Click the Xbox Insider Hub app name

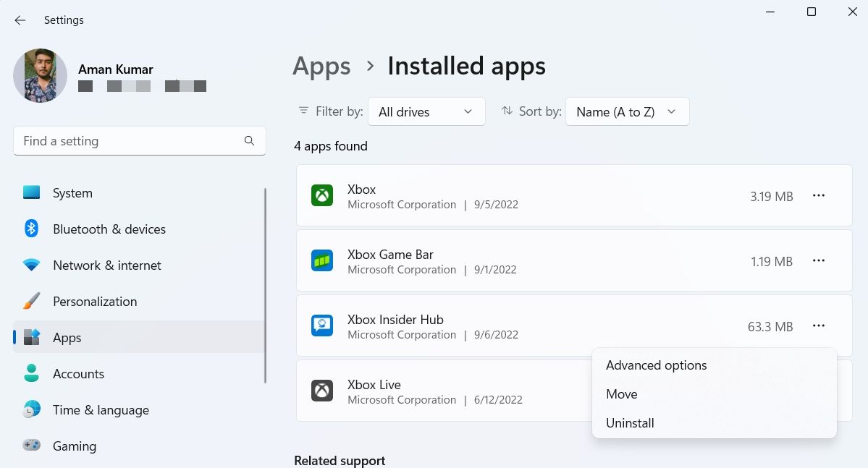tap(395, 320)
